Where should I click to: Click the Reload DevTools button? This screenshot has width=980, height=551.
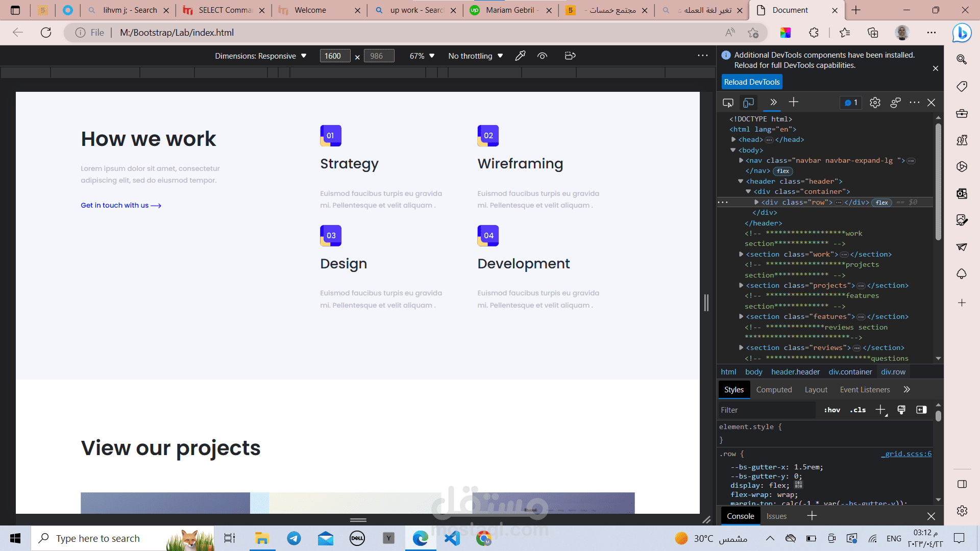pyautogui.click(x=751, y=82)
